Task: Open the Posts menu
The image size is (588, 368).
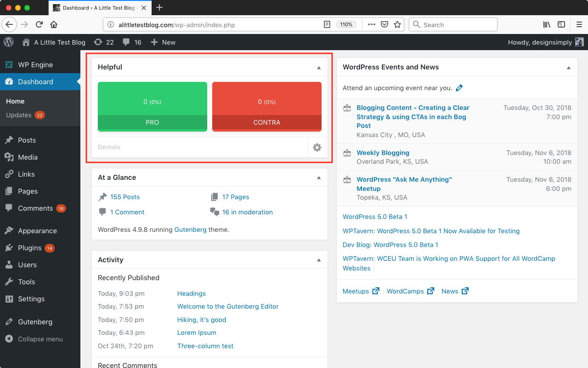Action: click(x=40, y=140)
